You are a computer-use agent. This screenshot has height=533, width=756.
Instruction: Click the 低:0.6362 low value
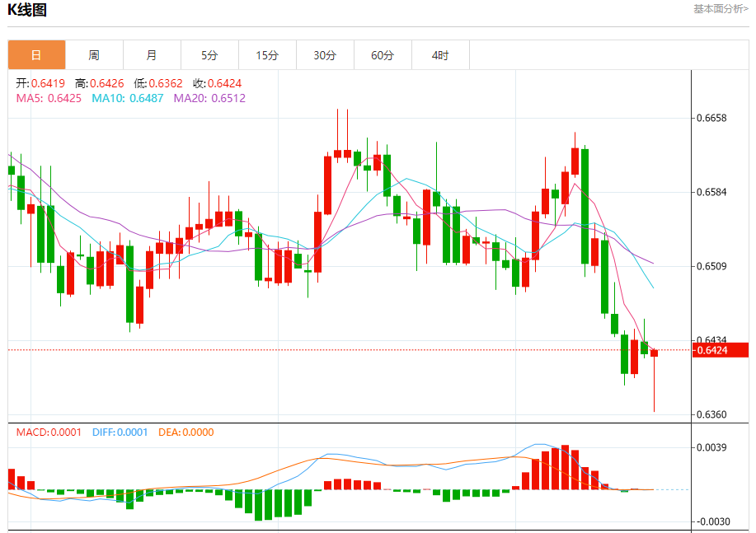(x=158, y=83)
